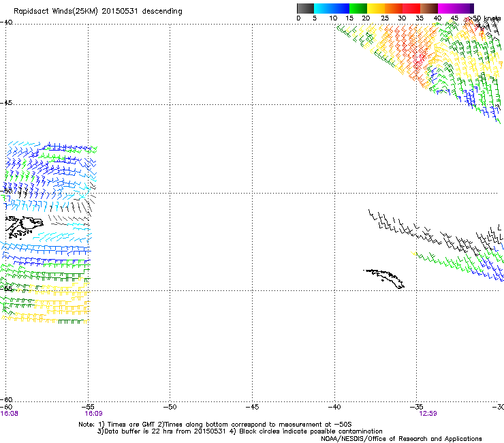Click the orange 25-30 knots legend color

coord(394,8)
